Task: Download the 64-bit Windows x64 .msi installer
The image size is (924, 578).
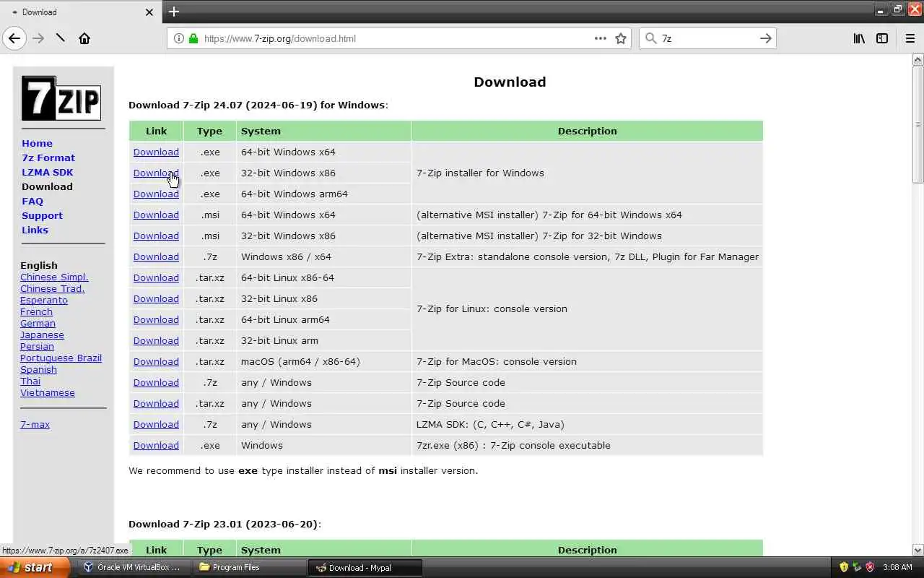Action: (x=156, y=215)
